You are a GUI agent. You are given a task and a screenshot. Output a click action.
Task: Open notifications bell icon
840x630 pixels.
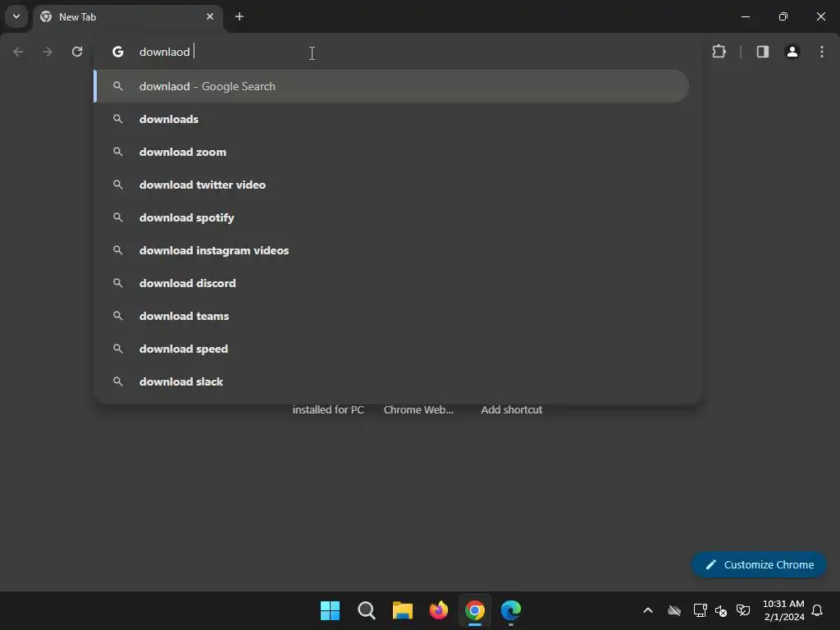[x=817, y=610]
